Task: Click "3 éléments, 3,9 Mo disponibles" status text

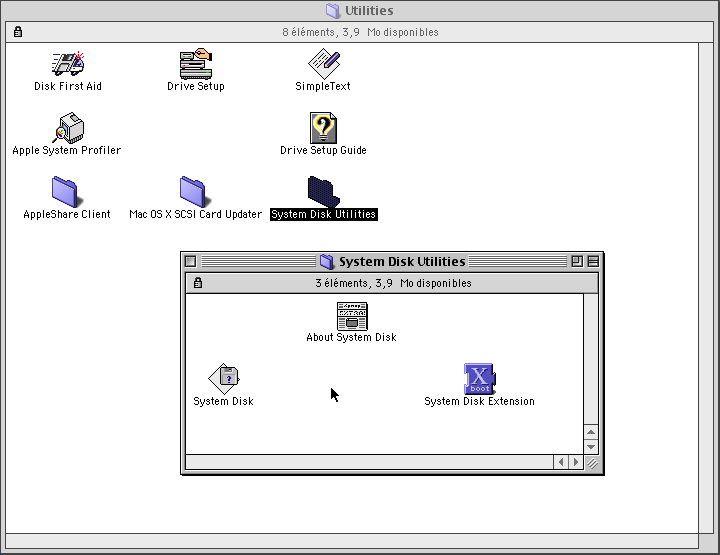Action: tap(394, 283)
